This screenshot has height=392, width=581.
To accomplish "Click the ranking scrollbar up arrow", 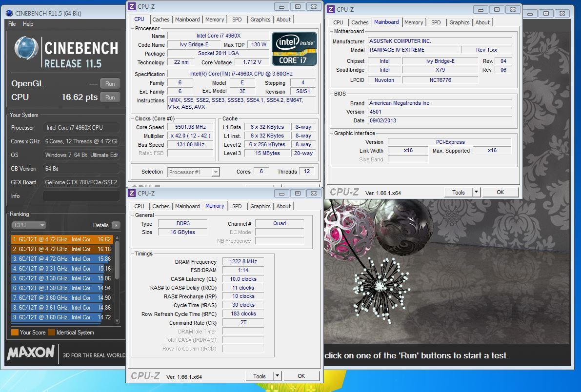I will click(117, 237).
